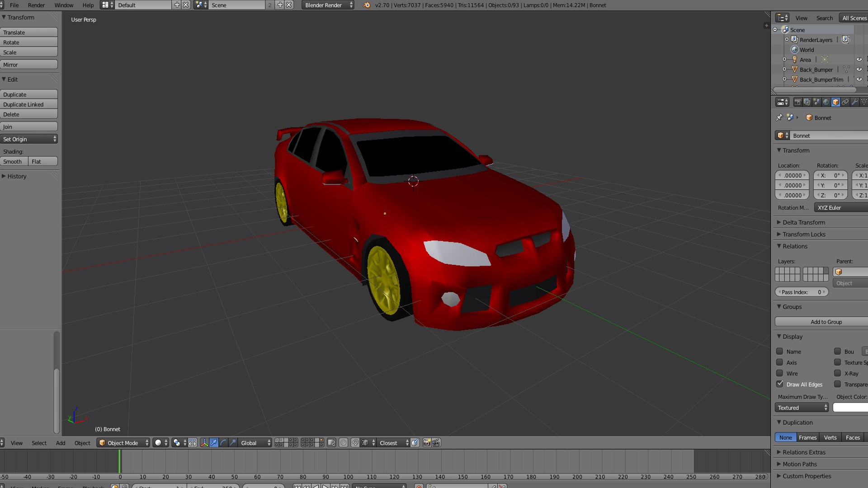
Task: Open World properties tab globe icon
Action: coord(826,102)
